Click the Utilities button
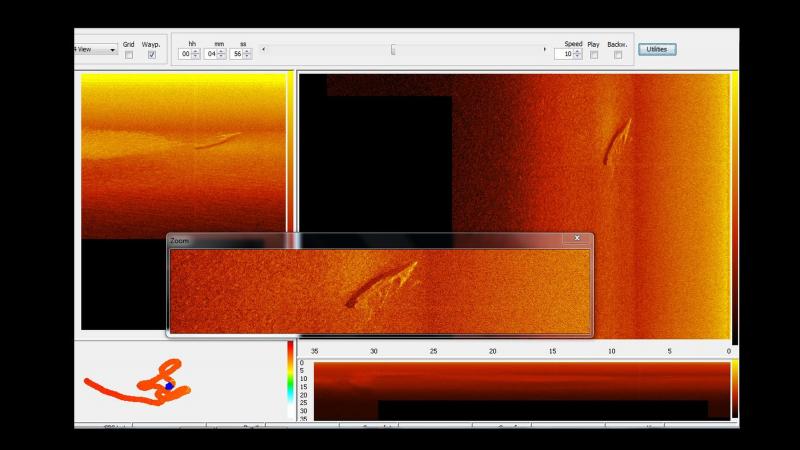Screen dimensions: 800x450 [657, 49]
